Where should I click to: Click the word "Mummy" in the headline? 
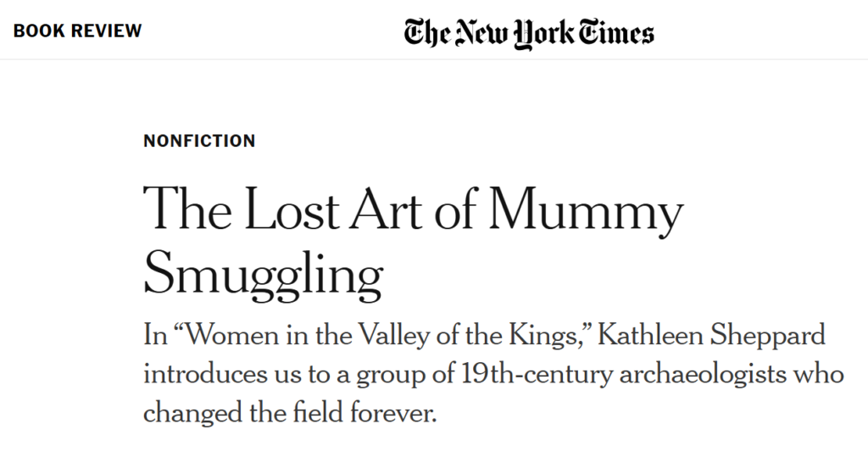click(x=586, y=211)
